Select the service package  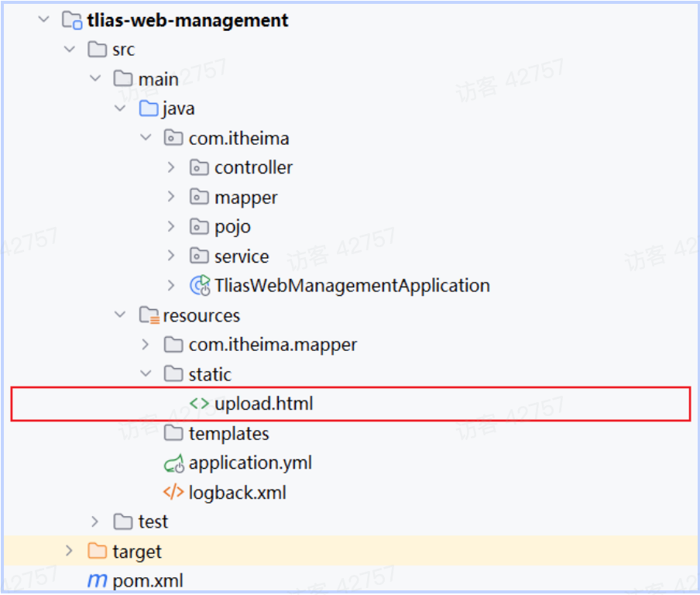click(x=242, y=256)
